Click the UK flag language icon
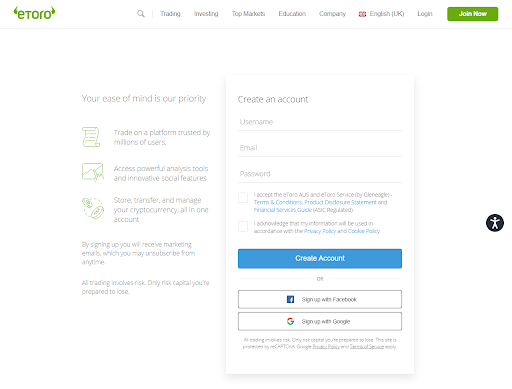This screenshot has width=512, height=389. click(362, 14)
